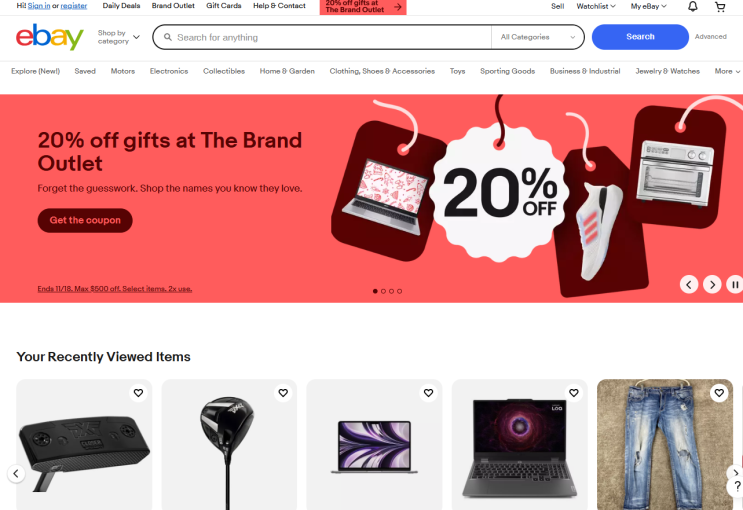Expand the My eBay menu
743x510 pixels.
point(648,6)
